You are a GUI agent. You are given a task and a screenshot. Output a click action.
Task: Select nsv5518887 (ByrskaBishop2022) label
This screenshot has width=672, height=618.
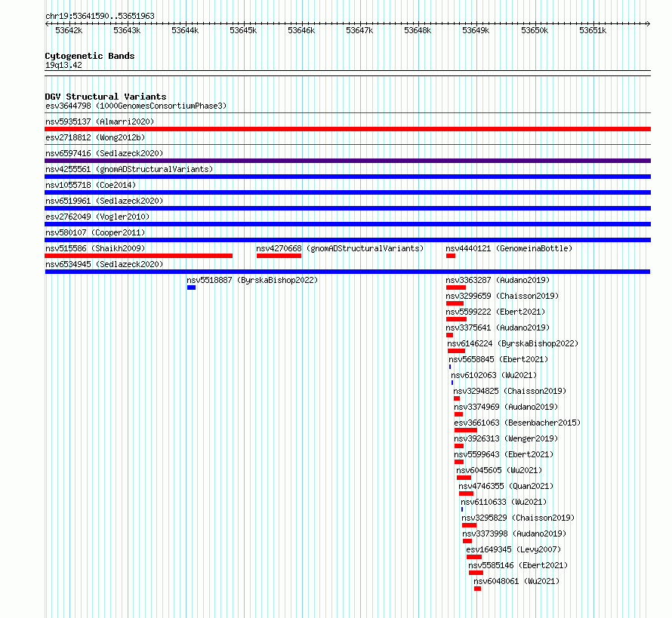(x=252, y=280)
